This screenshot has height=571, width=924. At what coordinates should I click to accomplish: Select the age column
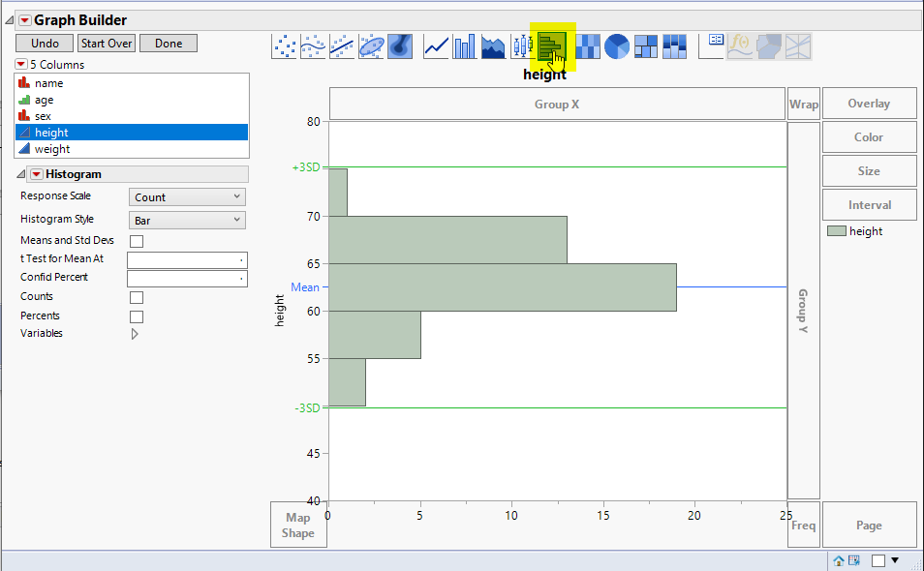[132, 100]
